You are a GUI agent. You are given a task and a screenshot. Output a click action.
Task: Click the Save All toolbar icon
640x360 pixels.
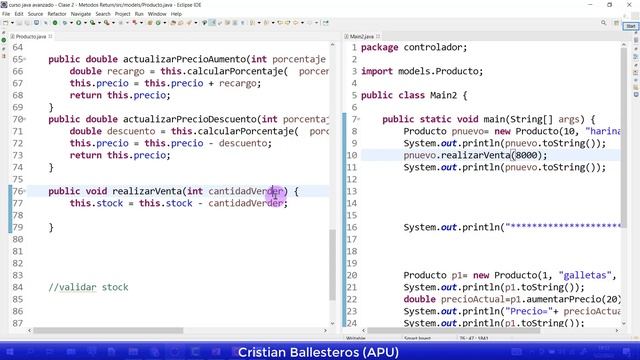point(27,23)
